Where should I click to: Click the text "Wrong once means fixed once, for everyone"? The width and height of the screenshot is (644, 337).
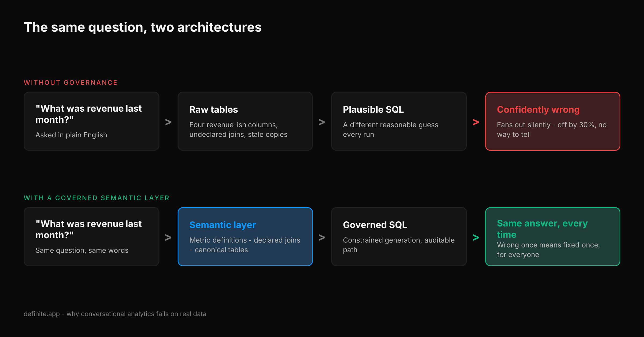(548, 250)
